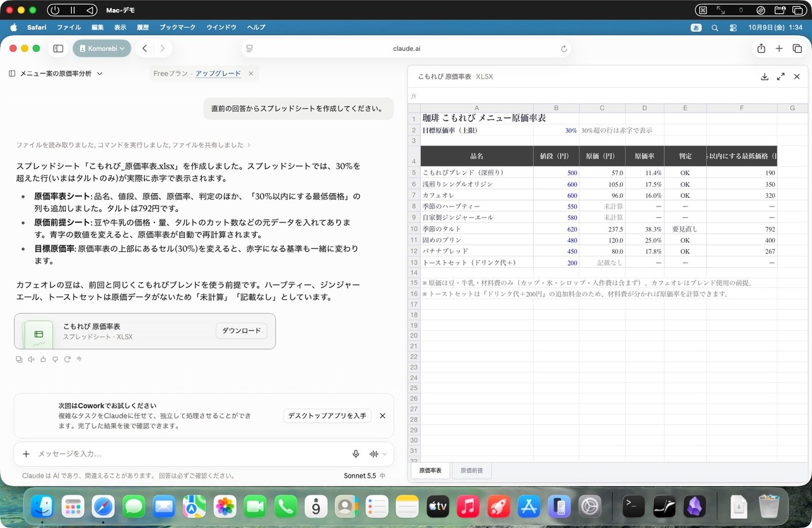Switch to the 原価前提 sheet tab
The width and height of the screenshot is (812, 528).
click(x=471, y=471)
